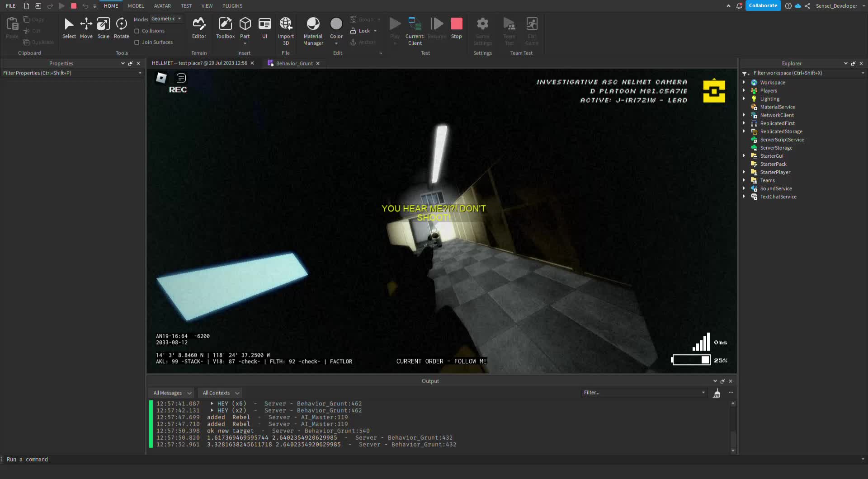Expand the ReplicatedStorage node

coord(744,131)
